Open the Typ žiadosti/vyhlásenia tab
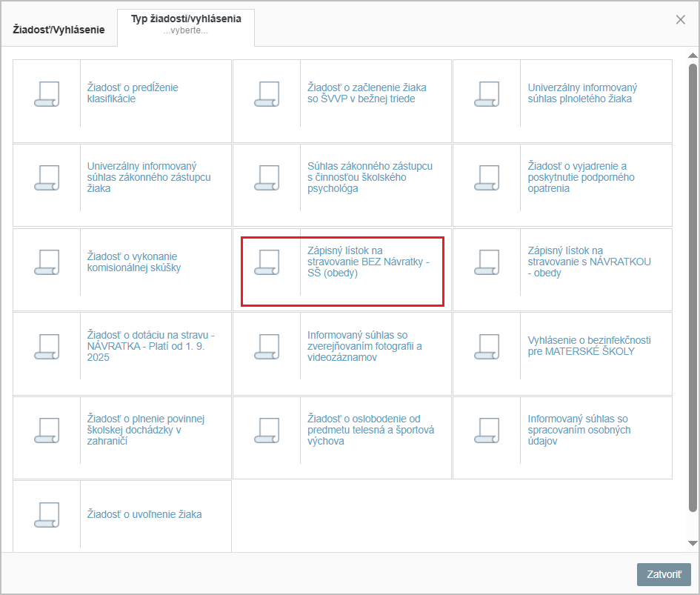The image size is (700, 595). pos(186,24)
